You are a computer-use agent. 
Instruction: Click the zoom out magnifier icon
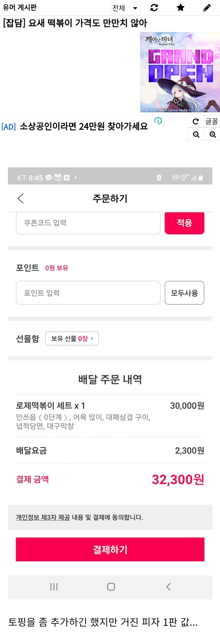[196, 134]
